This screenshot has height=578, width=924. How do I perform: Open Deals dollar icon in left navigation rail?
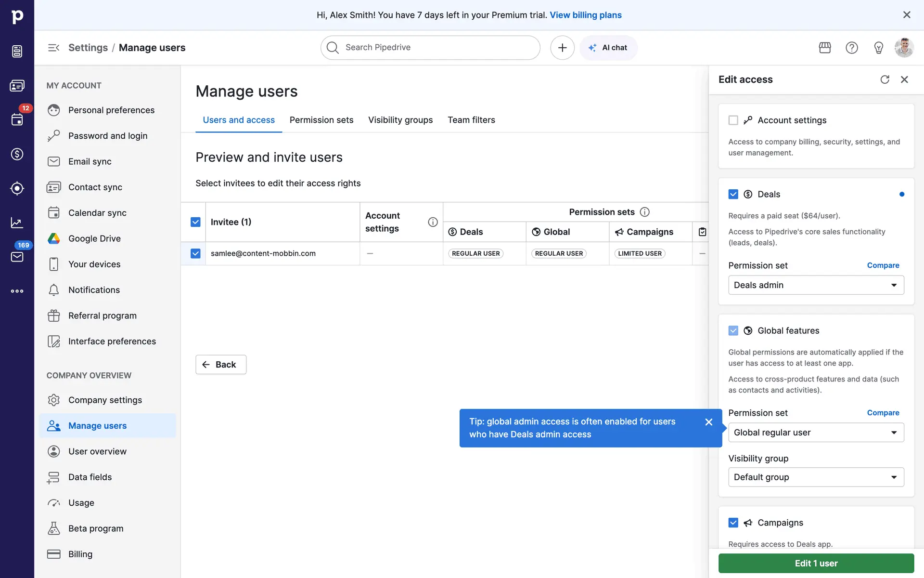tap(17, 154)
